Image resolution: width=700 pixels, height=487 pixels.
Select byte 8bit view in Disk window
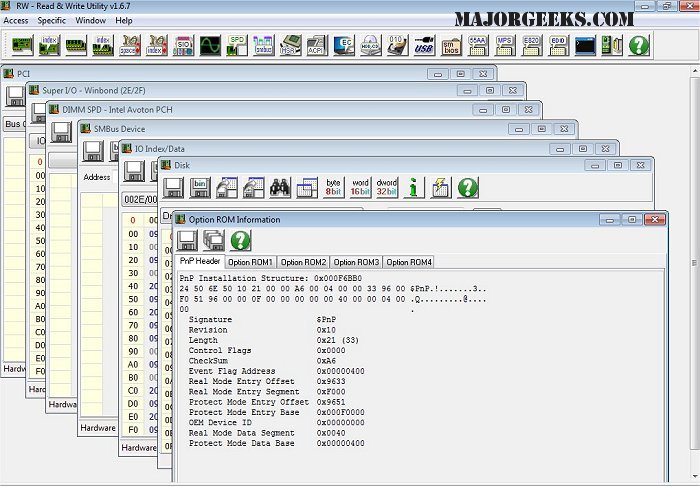[333, 187]
